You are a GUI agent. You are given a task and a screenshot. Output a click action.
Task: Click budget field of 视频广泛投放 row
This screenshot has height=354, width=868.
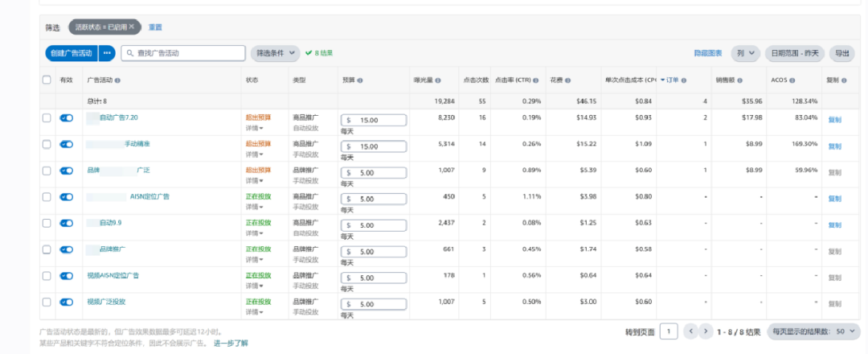(x=374, y=304)
